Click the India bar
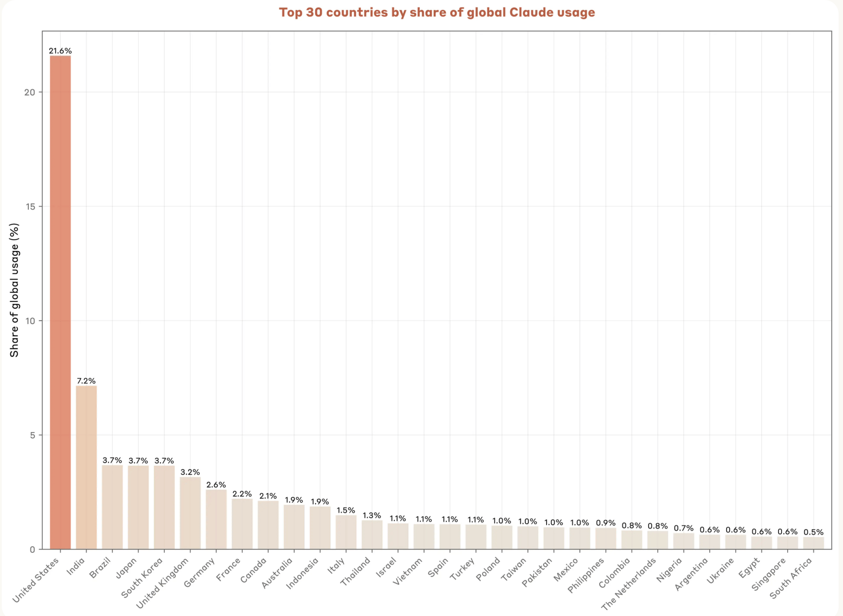The width and height of the screenshot is (843, 616). (86, 467)
